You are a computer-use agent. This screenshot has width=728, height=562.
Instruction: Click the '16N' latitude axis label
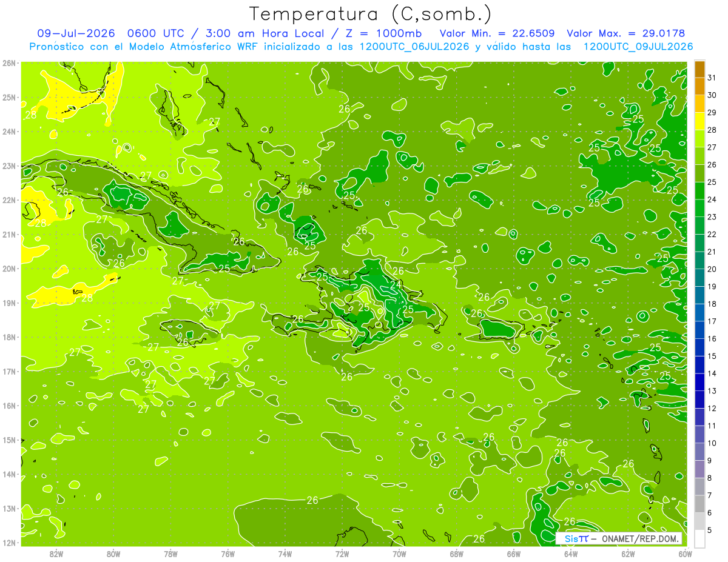point(9,406)
